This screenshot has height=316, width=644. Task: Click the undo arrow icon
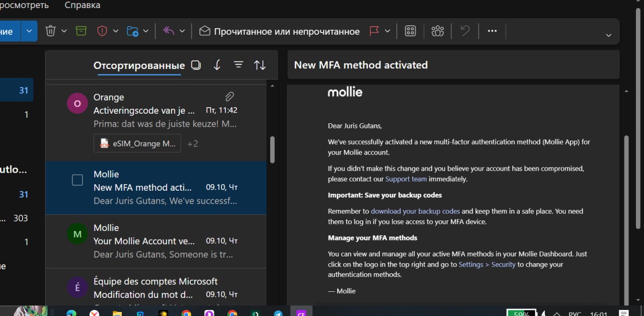pyautogui.click(x=465, y=31)
